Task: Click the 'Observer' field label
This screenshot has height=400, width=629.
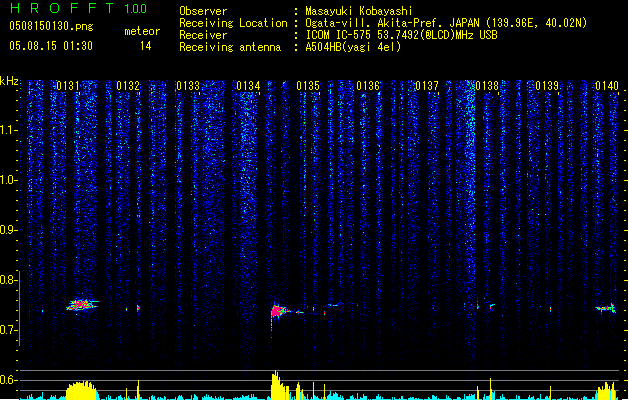Action: click(x=203, y=11)
